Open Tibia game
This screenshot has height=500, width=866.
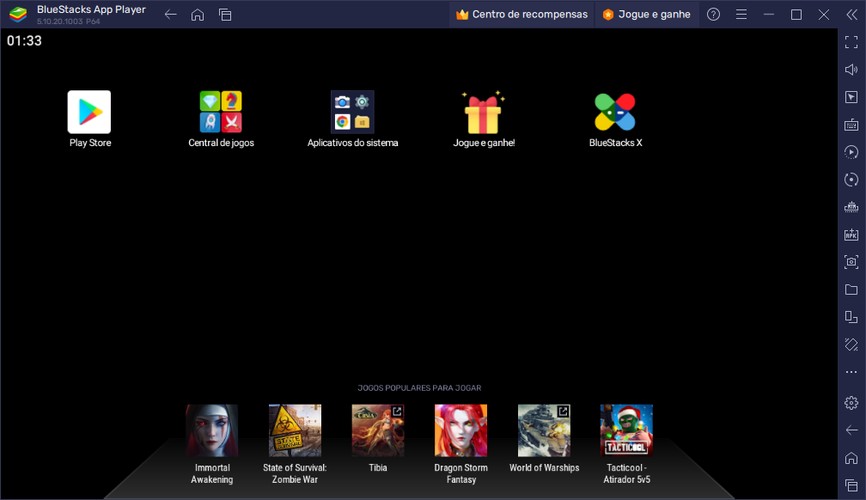click(378, 430)
